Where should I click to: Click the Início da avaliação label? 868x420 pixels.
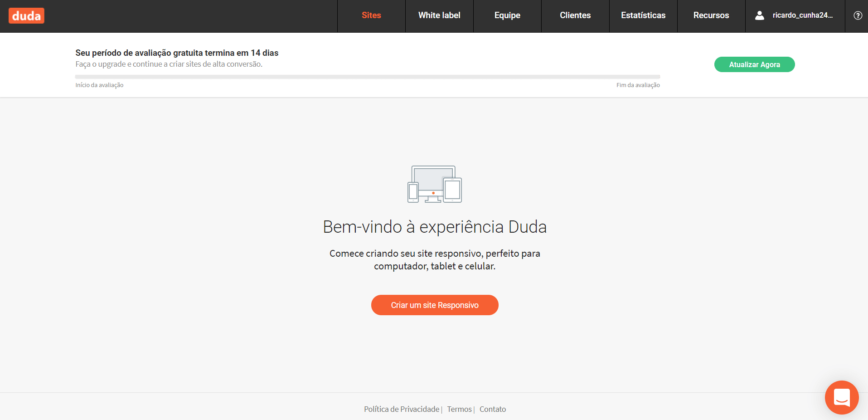[99, 85]
